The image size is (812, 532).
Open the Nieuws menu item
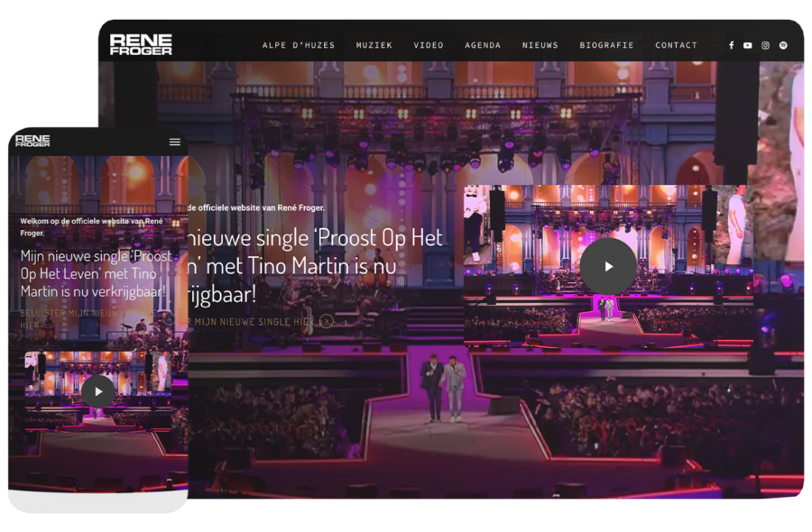(x=540, y=46)
